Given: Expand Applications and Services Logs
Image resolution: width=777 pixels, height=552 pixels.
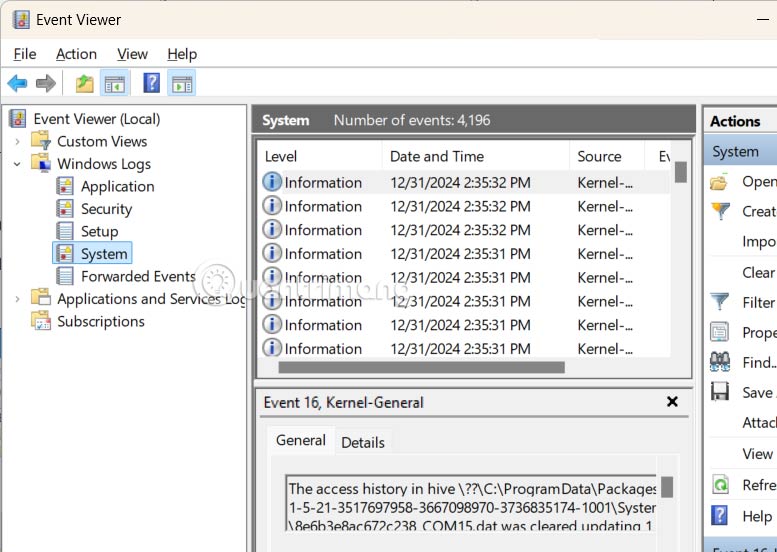Looking at the screenshot, I should [x=17, y=299].
